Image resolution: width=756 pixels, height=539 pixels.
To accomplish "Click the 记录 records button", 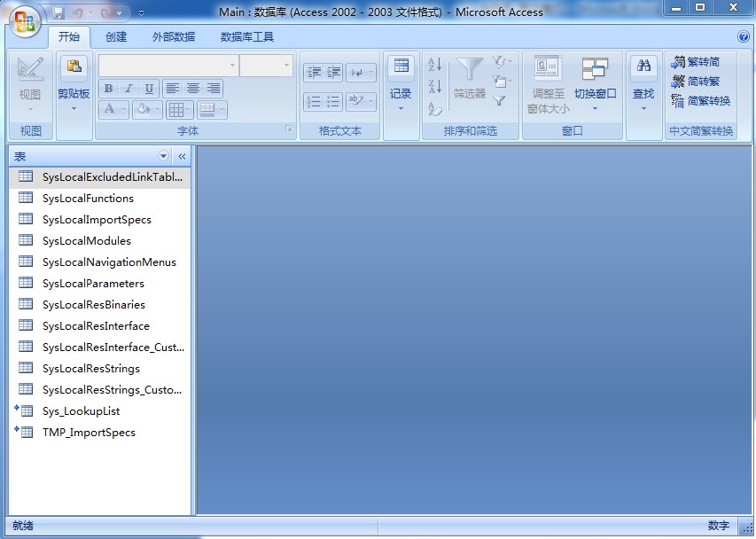I will pyautogui.click(x=401, y=83).
